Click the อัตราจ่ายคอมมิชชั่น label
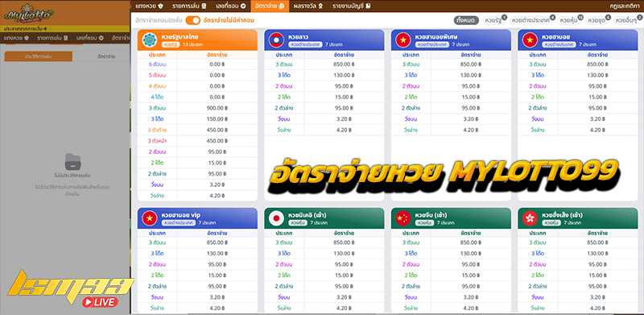This screenshot has height=315, width=644. [159, 20]
